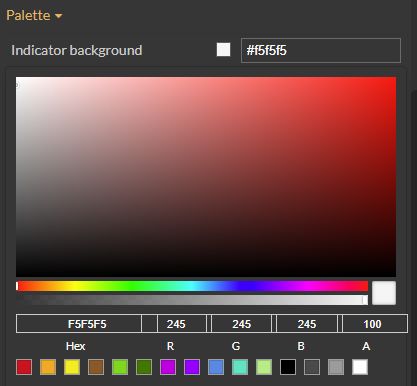Screen dimensions: 417x386
Task: Select the pale green preset swatch
Action: 264,367
